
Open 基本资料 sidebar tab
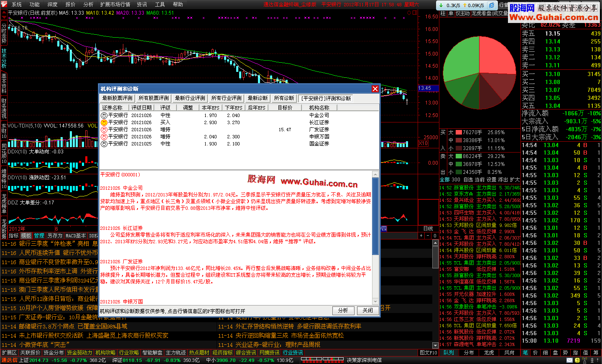pyautogui.click(x=4, y=83)
